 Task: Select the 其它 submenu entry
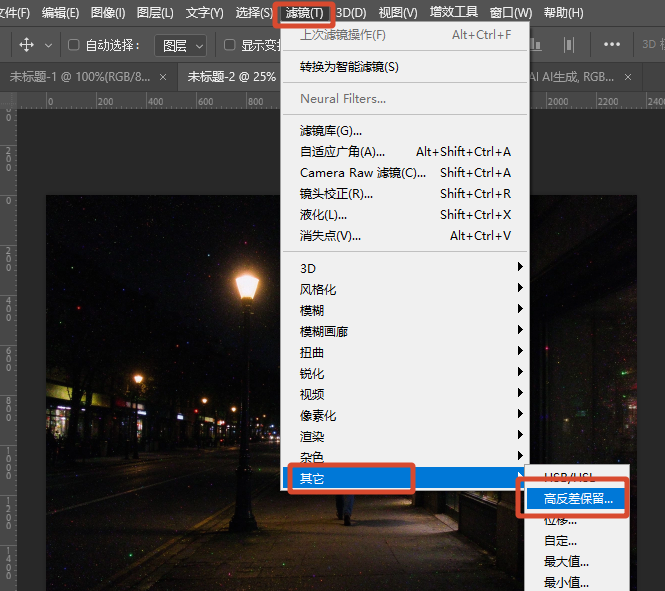405,478
